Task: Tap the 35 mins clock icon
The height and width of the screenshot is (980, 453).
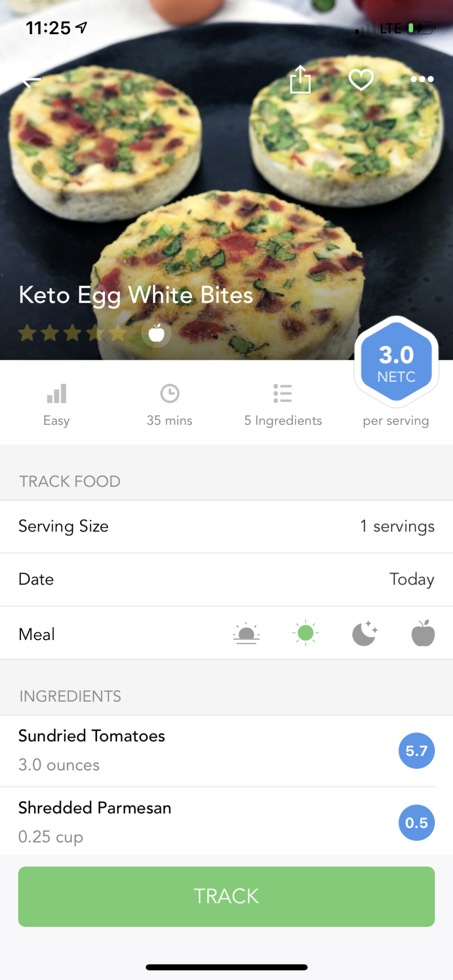Action: pos(170,394)
